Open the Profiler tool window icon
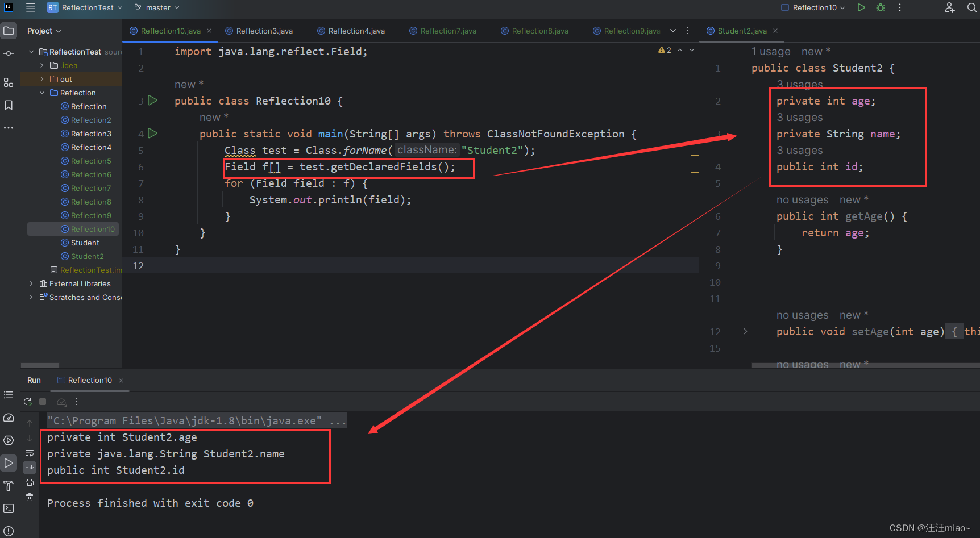 [9, 418]
